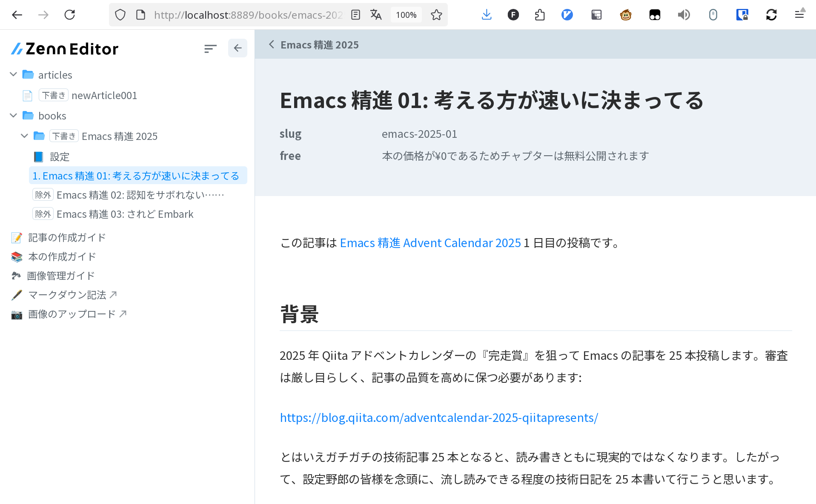
Task: Click the books folder icon
Action: tap(28, 115)
